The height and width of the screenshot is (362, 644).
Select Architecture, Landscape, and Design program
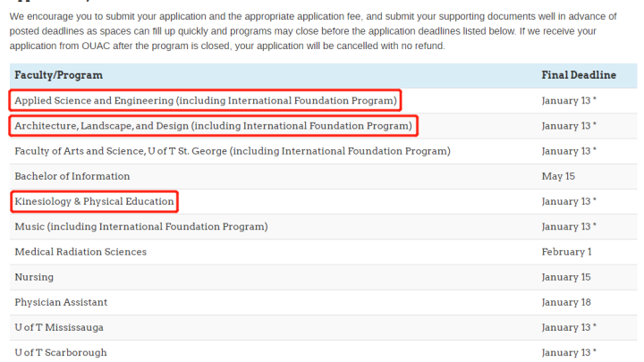213,126
